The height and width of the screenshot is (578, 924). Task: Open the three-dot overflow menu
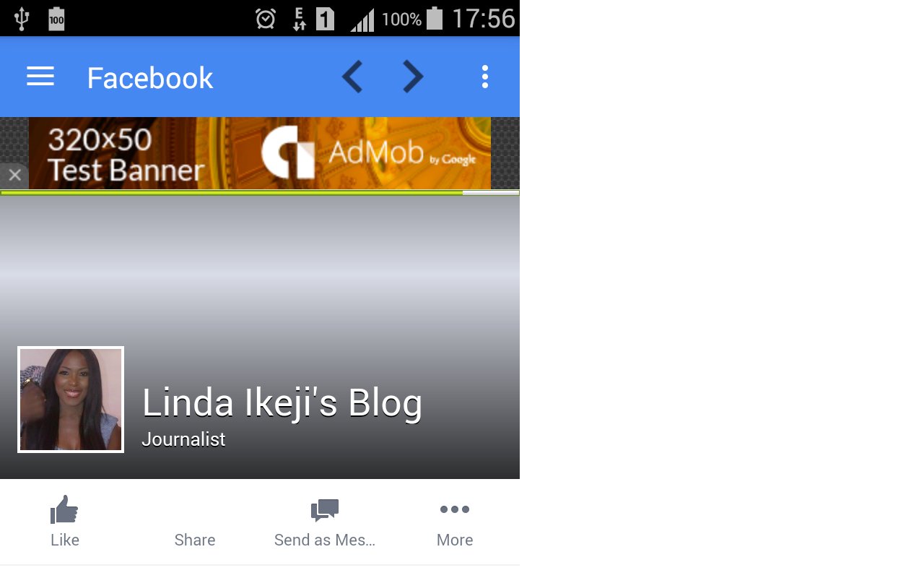pos(485,77)
